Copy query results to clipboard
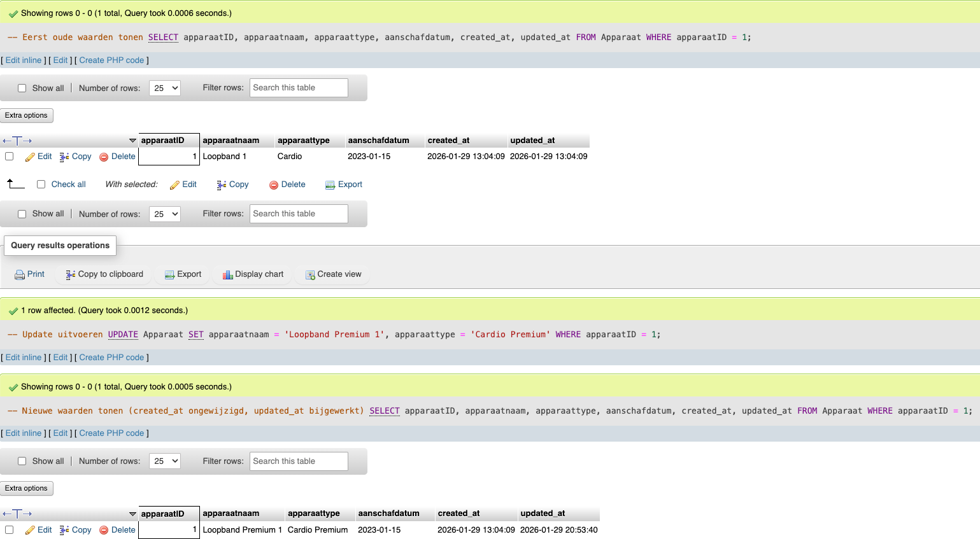The image size is (980, 539). pos(103,274)
